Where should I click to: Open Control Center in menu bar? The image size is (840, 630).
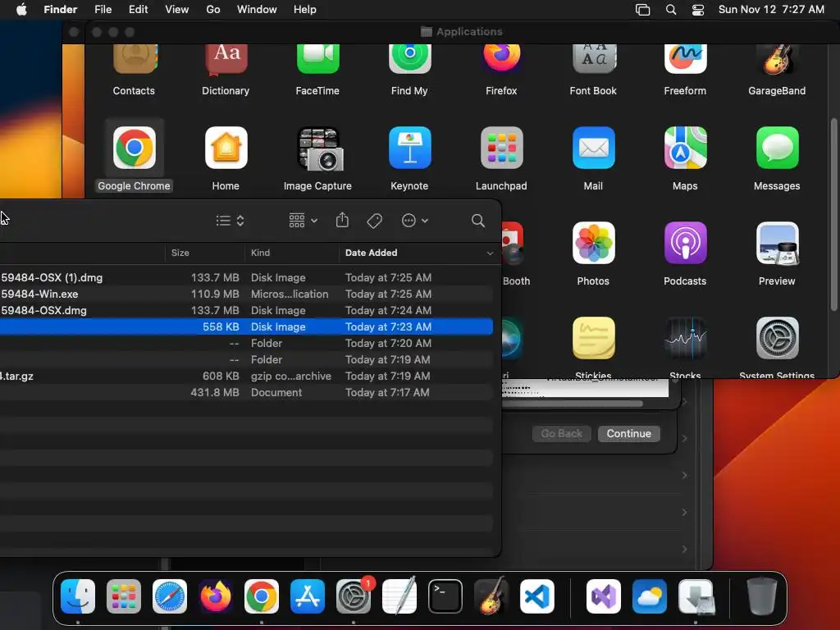click(698, 10)
